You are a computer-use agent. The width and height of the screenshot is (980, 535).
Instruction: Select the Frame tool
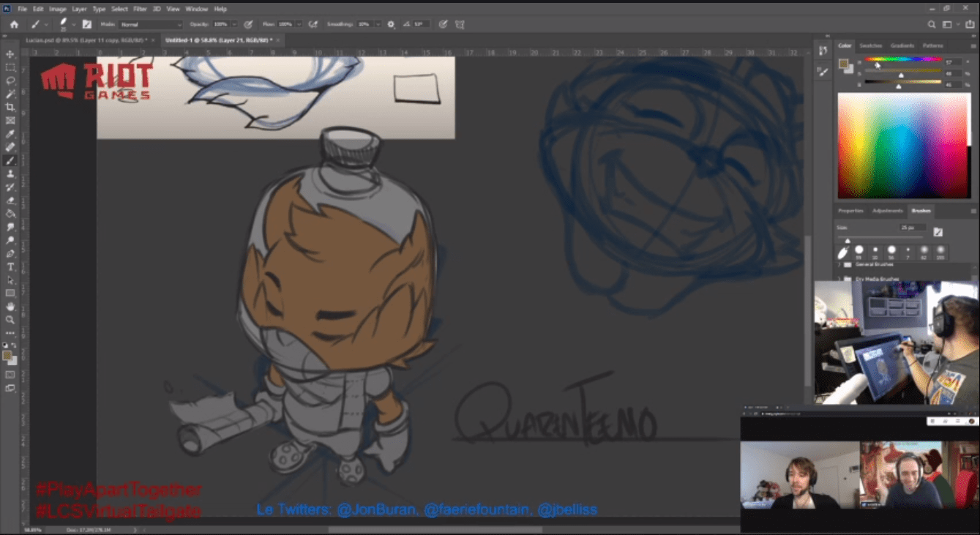(x=10, y=121)
